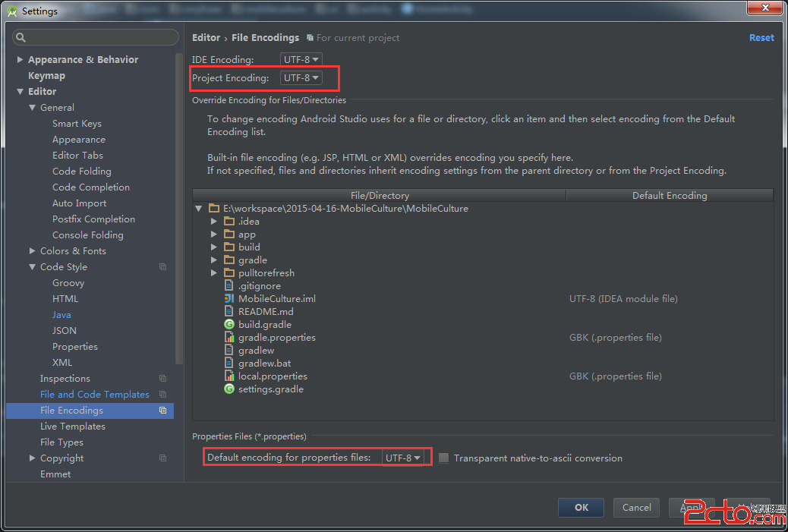Select Smart Keys settings

point(77,124)
